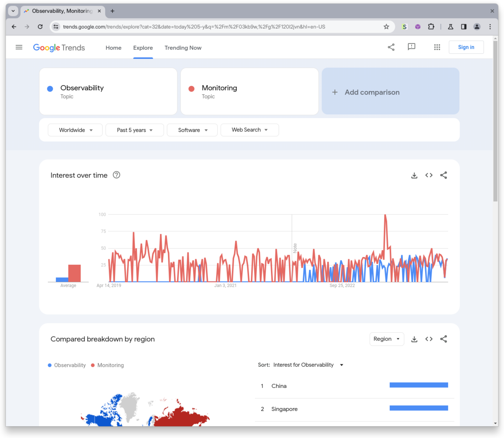
Task: Open help icon beside Interest over time
Action: pyautogui.click(x=117, y=175)
